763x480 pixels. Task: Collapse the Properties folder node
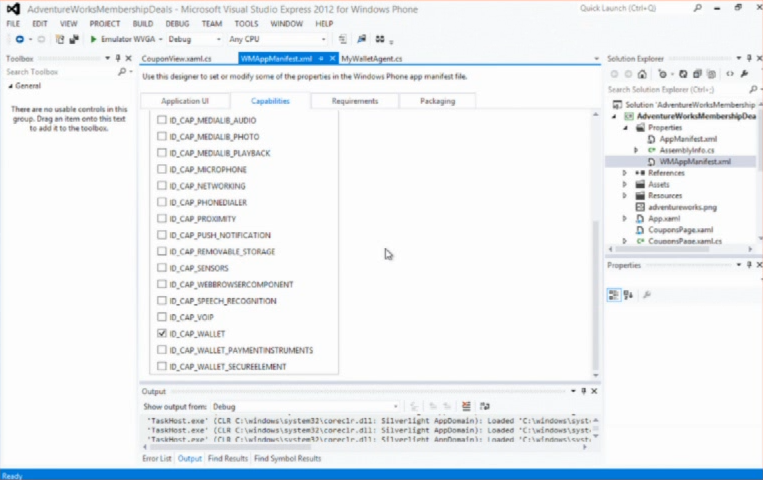pyautogui.click(x=626, y=128)
